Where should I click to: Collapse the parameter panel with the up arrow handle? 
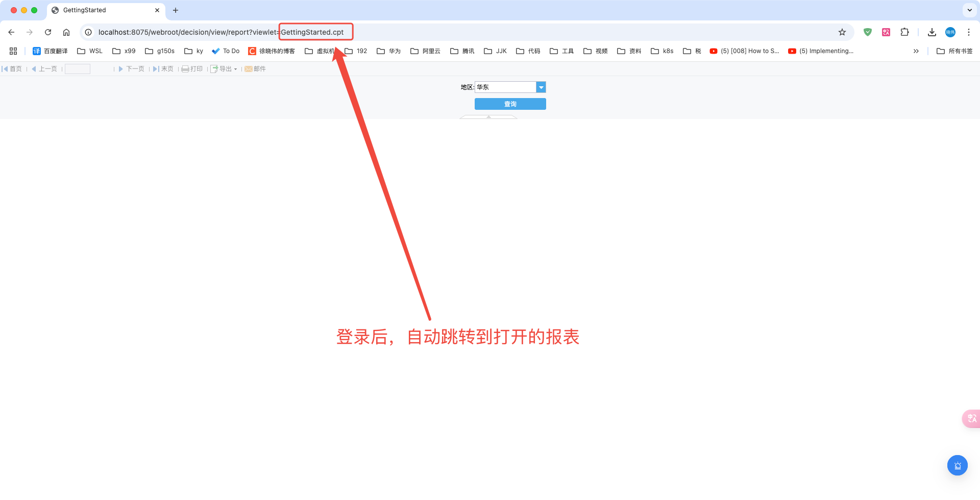tap(488, 117)
